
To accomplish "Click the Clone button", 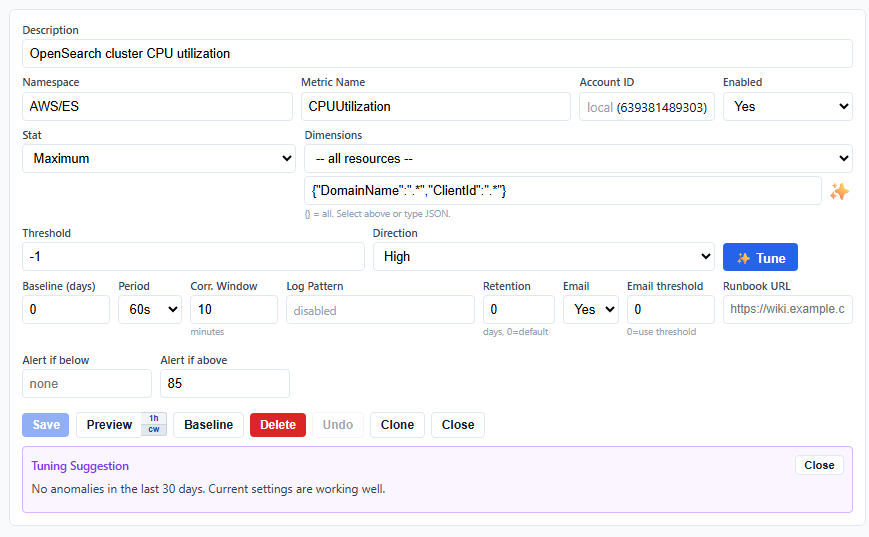I will click(397, 425).
